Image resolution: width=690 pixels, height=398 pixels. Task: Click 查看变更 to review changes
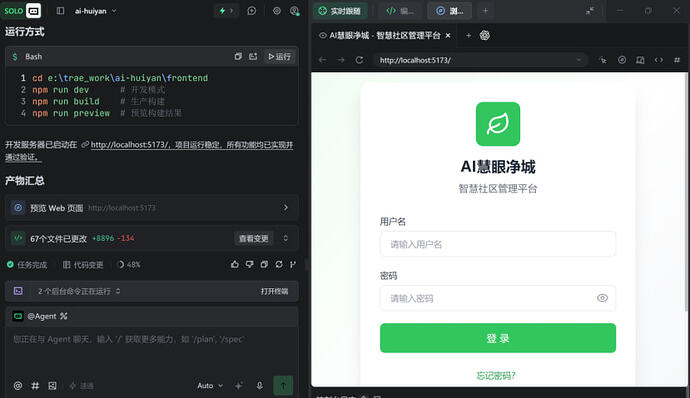point(253,238)
